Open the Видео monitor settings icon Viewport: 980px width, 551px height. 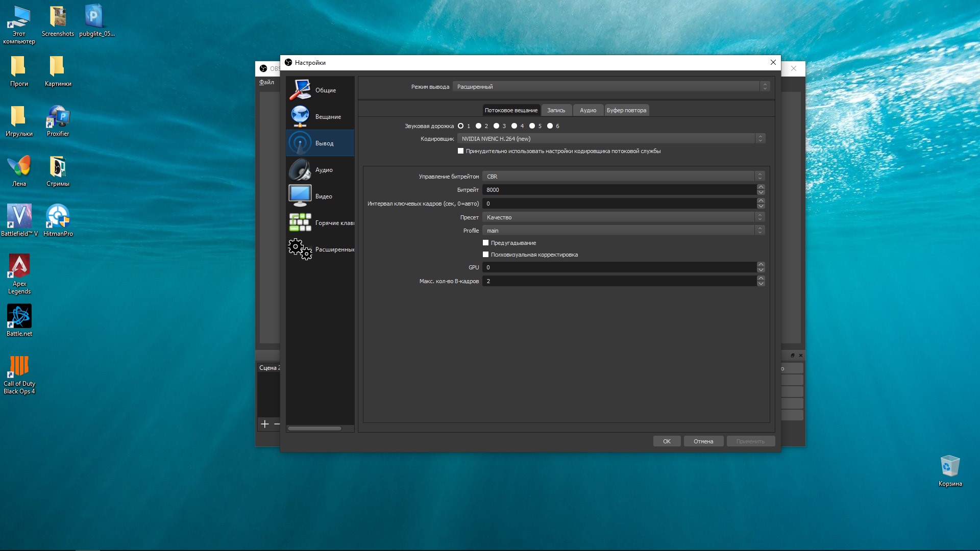(x=300, y=196)
